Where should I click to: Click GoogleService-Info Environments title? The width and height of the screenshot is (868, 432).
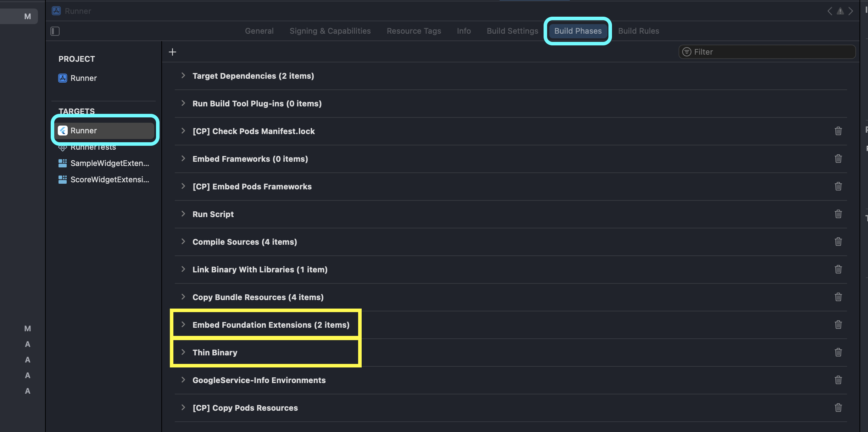pos(259,380)
